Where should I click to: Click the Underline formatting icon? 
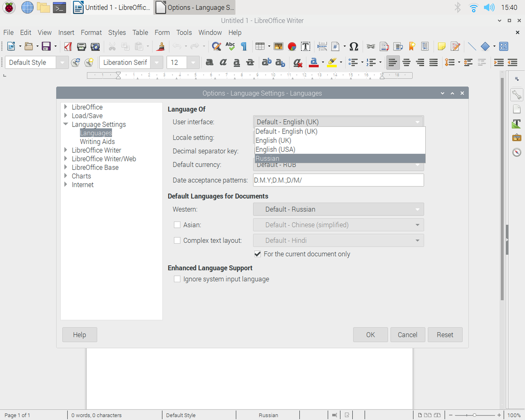point(237,63)
